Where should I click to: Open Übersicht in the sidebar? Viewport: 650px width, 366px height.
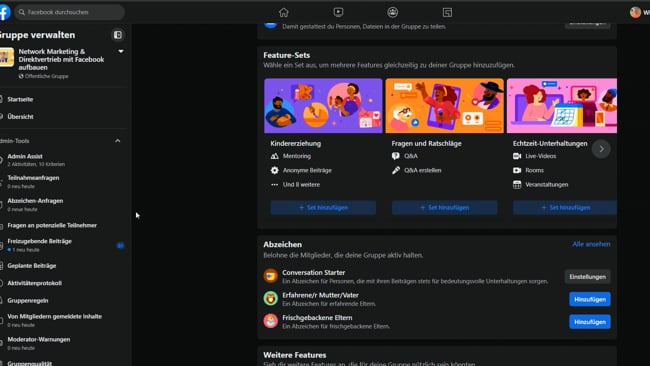click(x=20, y=116)
